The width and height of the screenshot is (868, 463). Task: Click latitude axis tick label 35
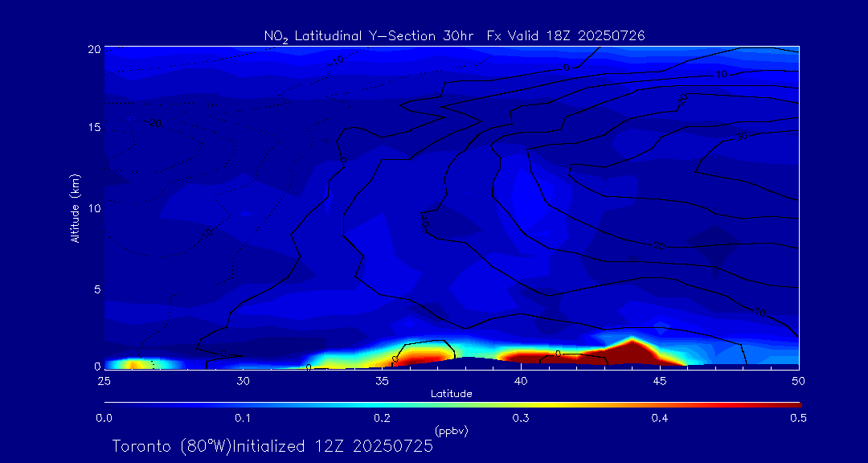point(382,381)
